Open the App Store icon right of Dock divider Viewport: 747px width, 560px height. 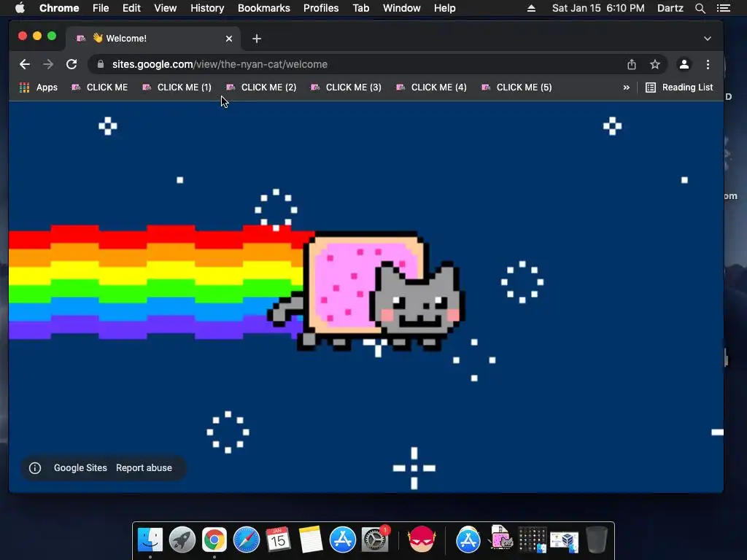tap(468, 540)
